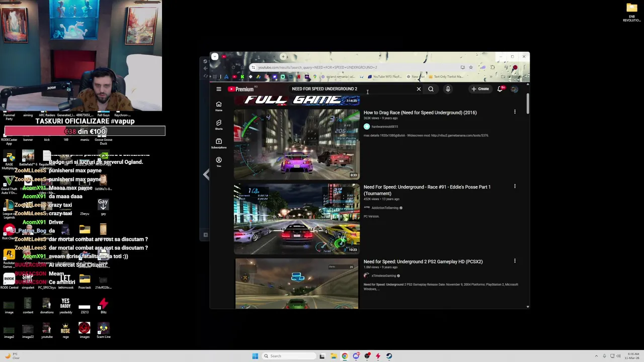Screen dimensions: 644x362
Task: Open the YouTube bookmark icon
Action: tap(234, 77)
